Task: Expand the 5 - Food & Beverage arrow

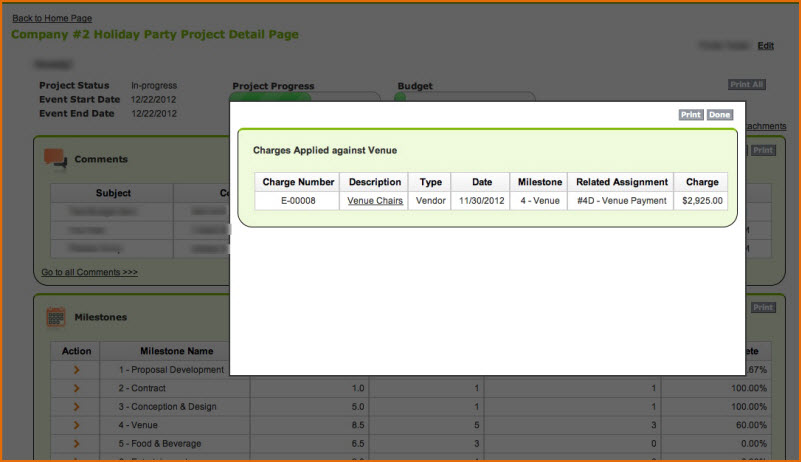Action: pos(76,444)
